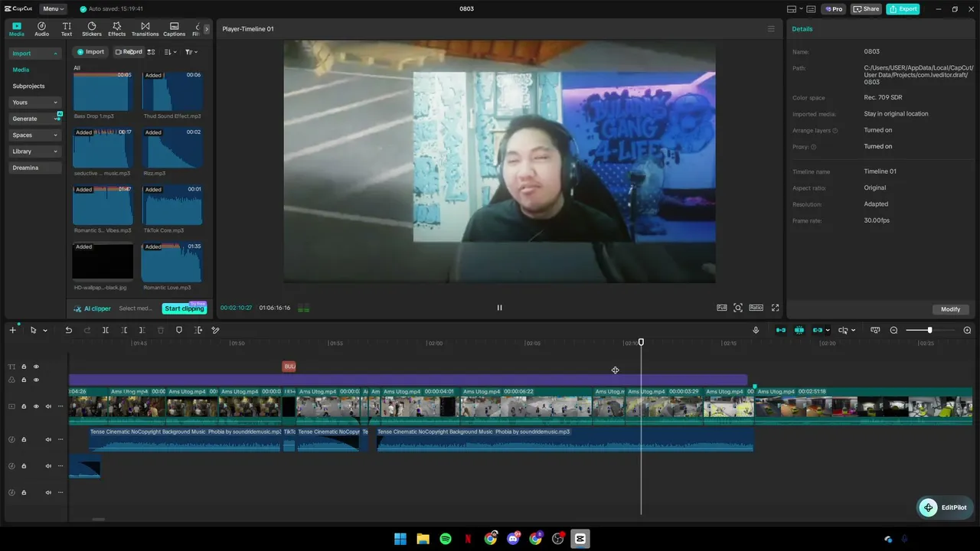The height and width of the screenshot is (551, 980).
Task: Click the player zoom-to-fit icon
Action: 738,308
